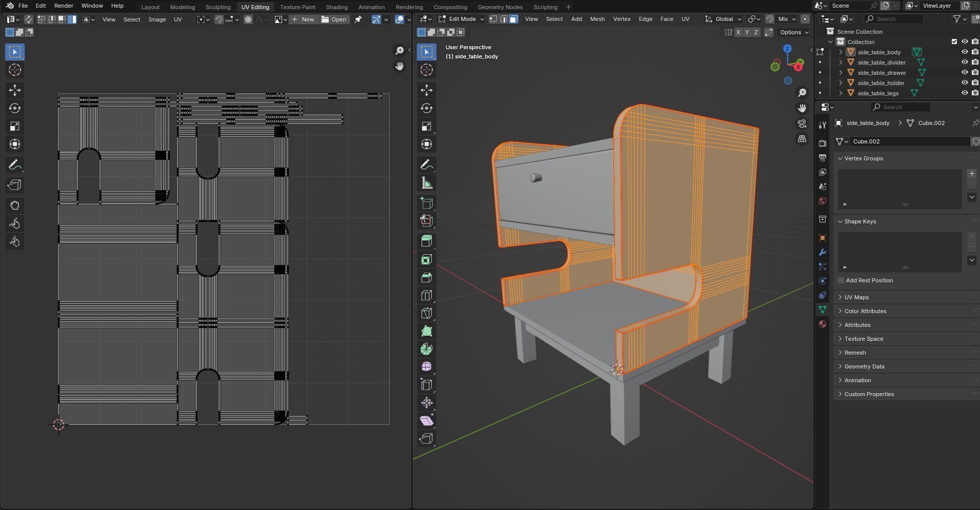Expand the UV Maps panel

pos(856,297)
